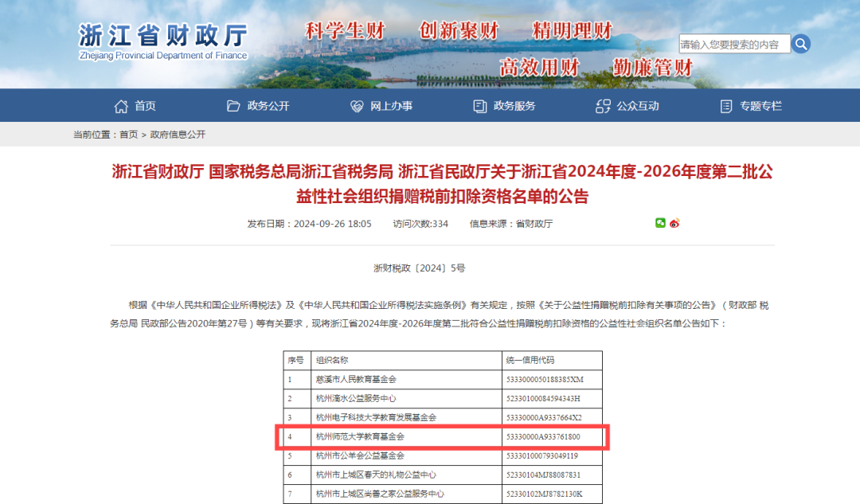Click the 杭州市上城区尚善之家公益服务中心 cell

[406, 494]
